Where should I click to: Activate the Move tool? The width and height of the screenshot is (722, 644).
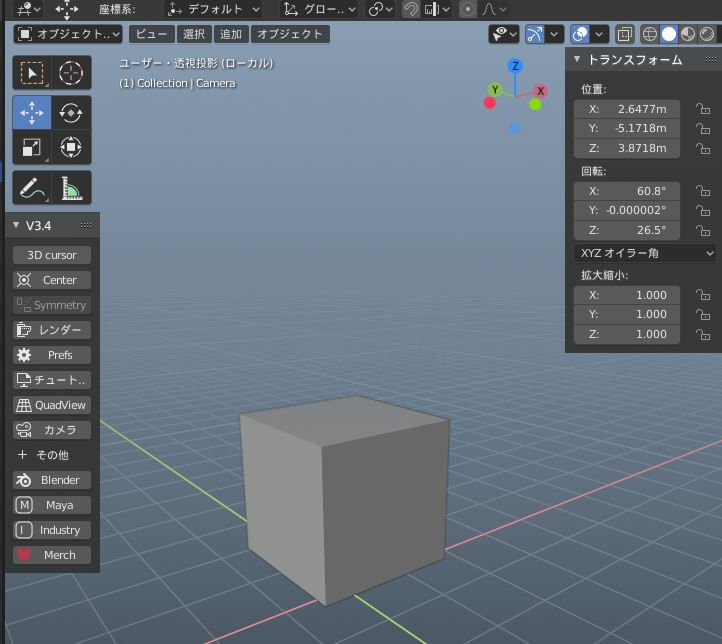(32, 113)
